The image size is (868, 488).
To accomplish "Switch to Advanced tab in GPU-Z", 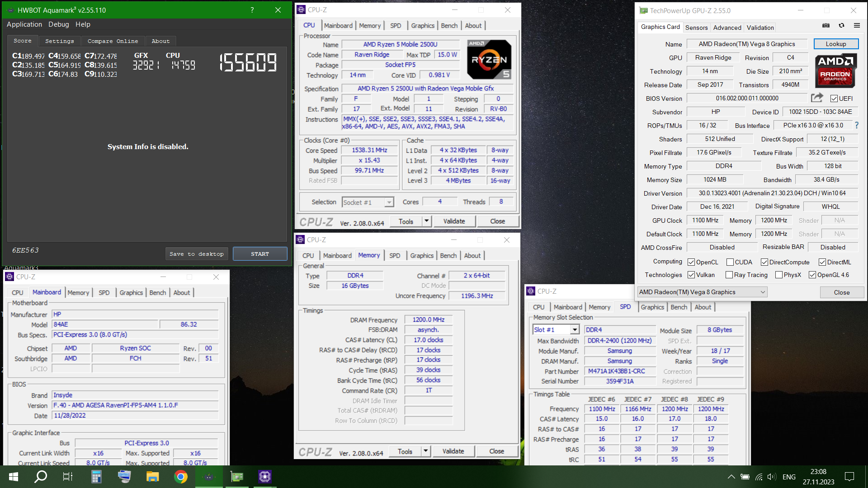I will (x=727, y=28).
